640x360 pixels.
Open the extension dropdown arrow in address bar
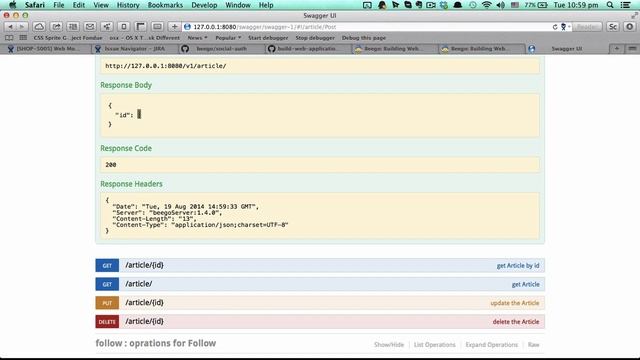pos(569,27)
